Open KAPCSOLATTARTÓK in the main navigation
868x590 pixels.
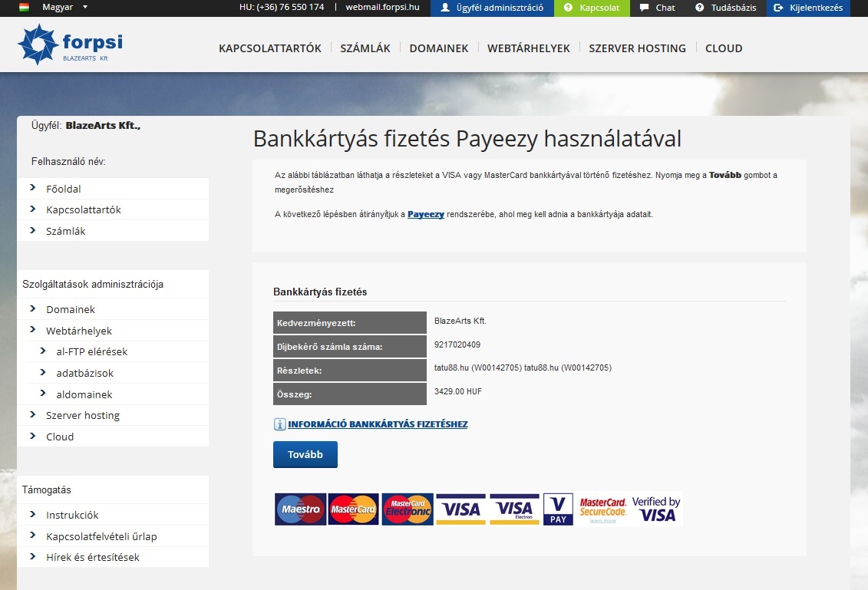pyautogui.click(x=270, y=48)
